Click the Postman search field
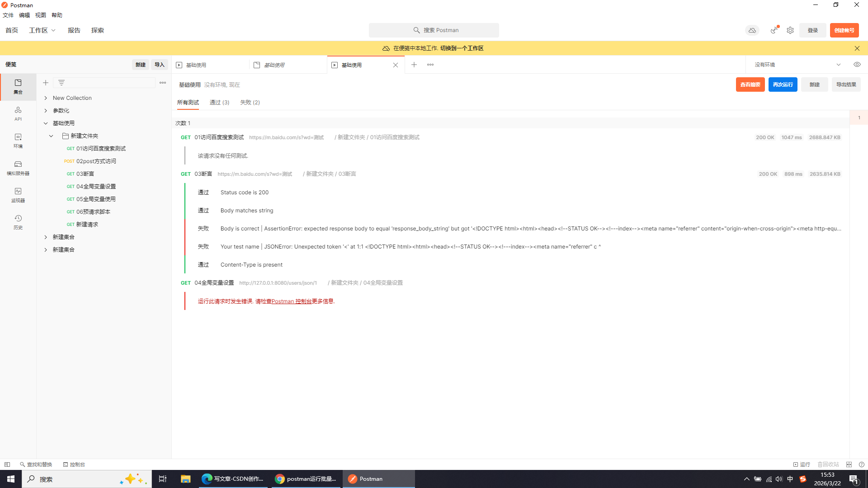868x488 pixels. pyautogui.click(x=434, y=30)
